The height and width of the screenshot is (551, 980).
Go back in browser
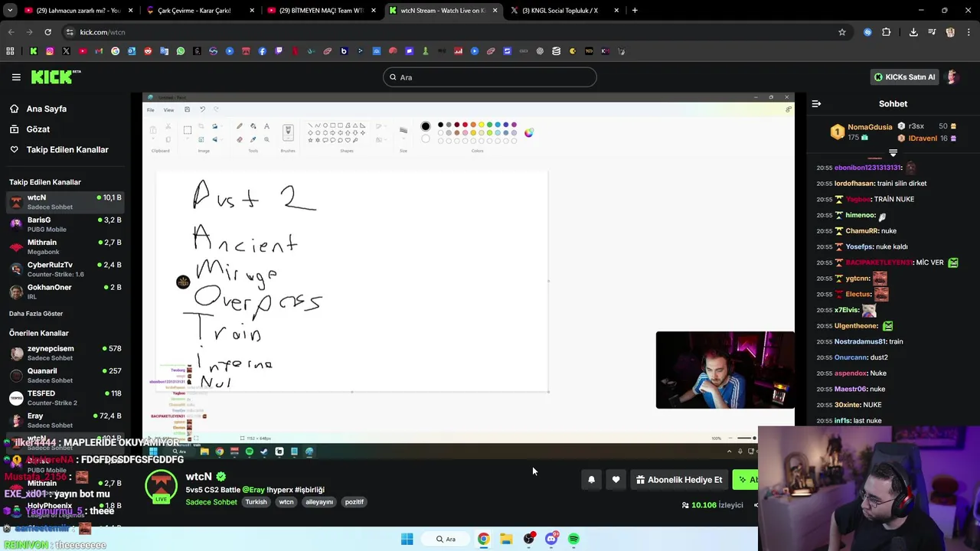(x=11, y=32)
